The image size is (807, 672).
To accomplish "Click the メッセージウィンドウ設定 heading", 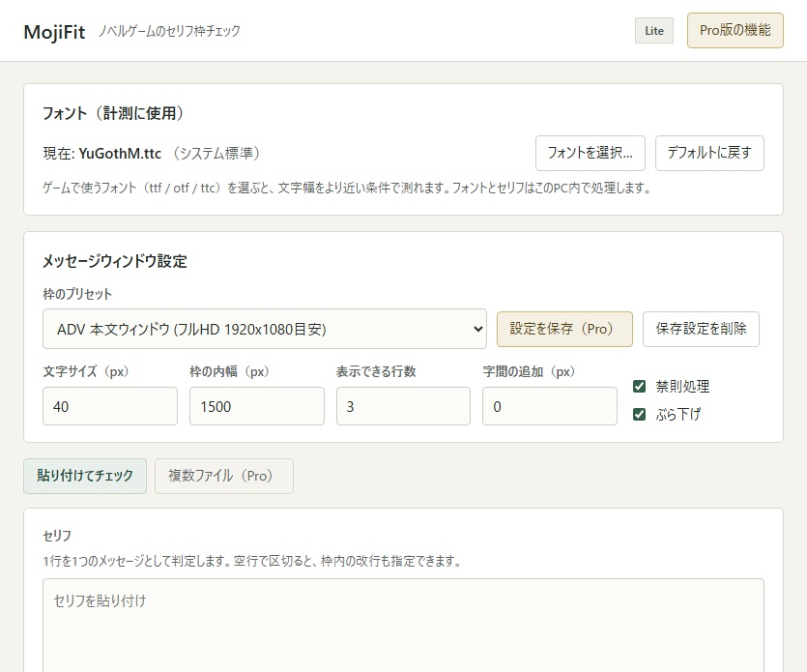I will coord(114,261).
